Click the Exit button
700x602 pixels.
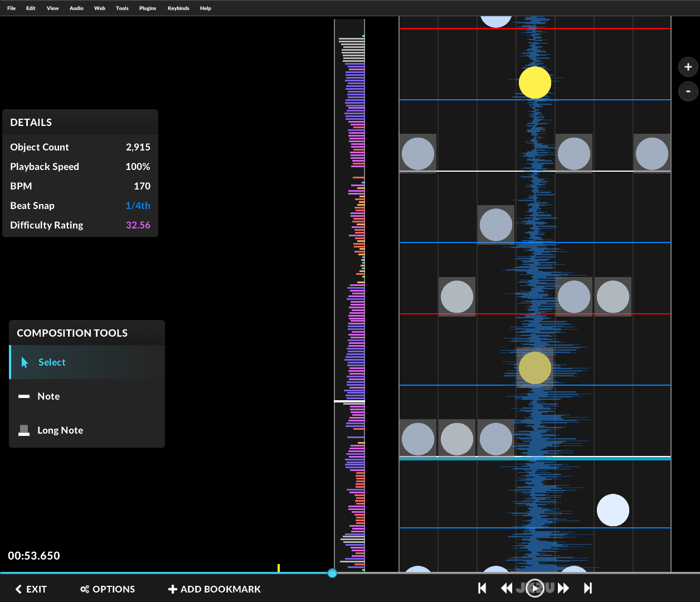coord(31,589)
